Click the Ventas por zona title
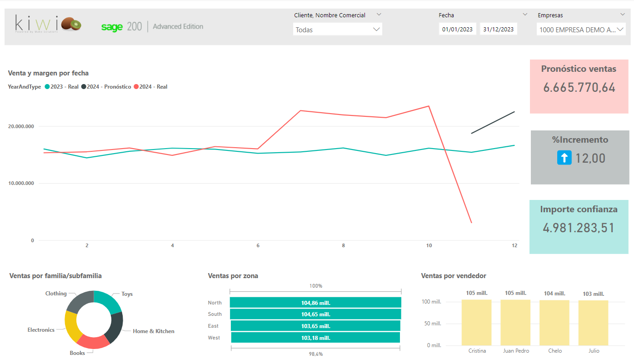 tap(233, 276)
